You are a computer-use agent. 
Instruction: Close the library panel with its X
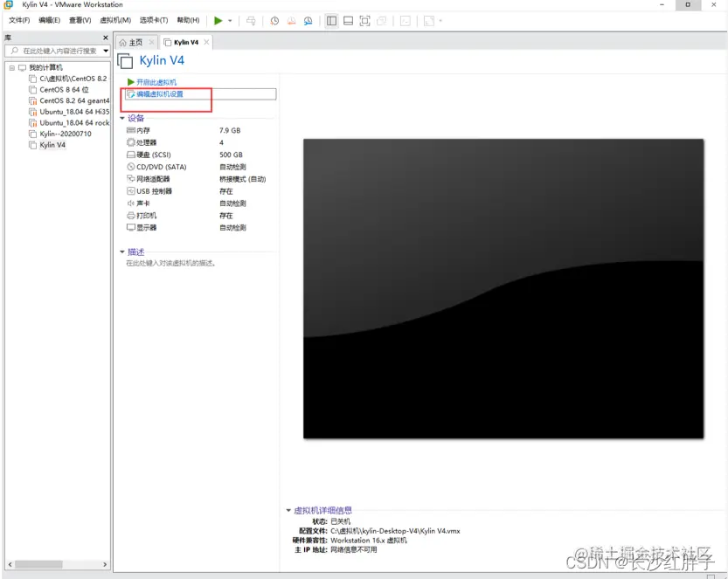pos(106,38)
